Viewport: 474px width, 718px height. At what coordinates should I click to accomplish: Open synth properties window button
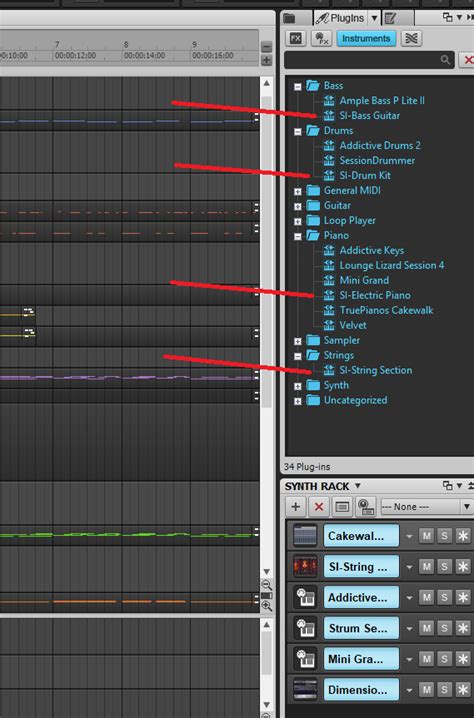tap(342, 506)
